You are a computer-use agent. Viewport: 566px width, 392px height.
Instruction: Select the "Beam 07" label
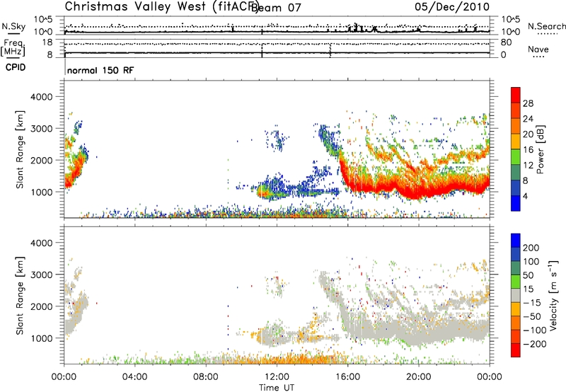(x=276, y=8)
